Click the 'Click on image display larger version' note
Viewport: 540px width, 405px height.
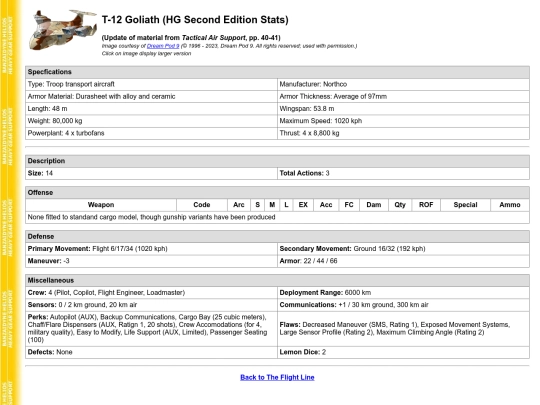(x=146, y=53)
